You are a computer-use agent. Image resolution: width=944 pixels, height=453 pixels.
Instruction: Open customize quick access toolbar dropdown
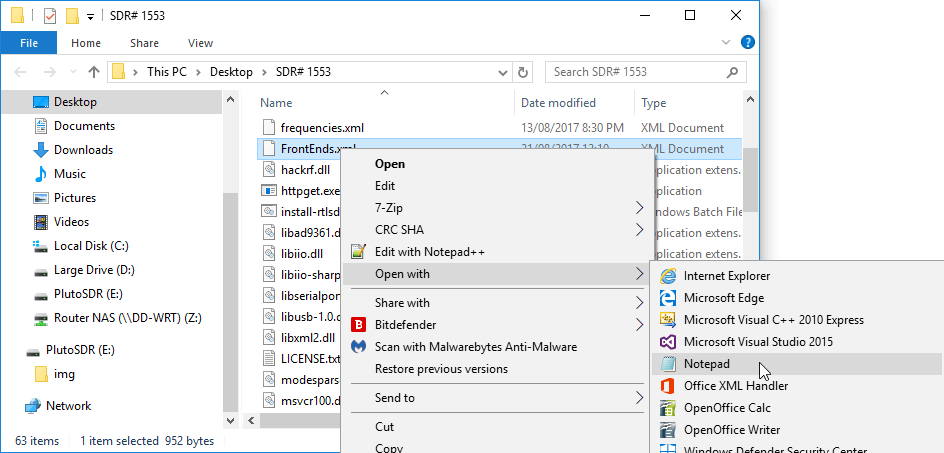click(x=90, y=17)
